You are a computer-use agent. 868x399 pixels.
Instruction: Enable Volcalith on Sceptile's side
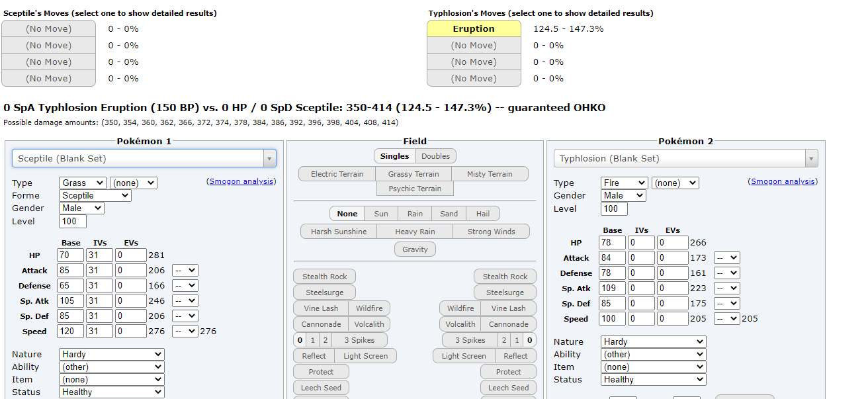click(x=369, y=324)
